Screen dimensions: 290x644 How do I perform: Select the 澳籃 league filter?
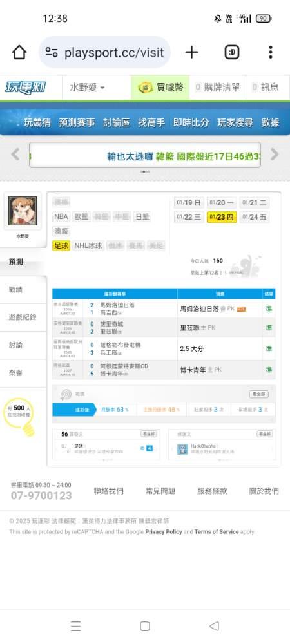[61, 231]
